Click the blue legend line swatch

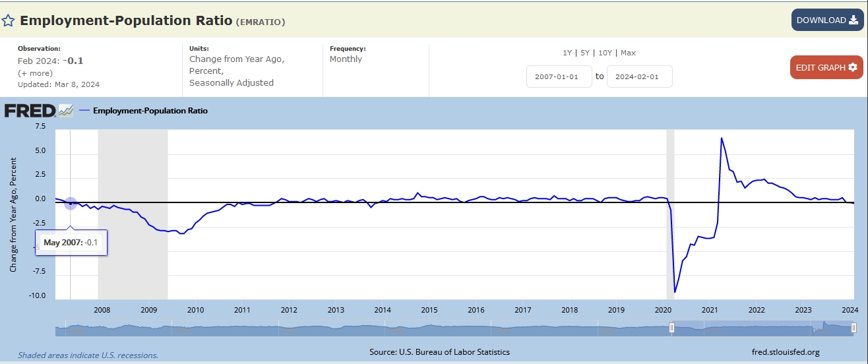[x=84, y=111]
